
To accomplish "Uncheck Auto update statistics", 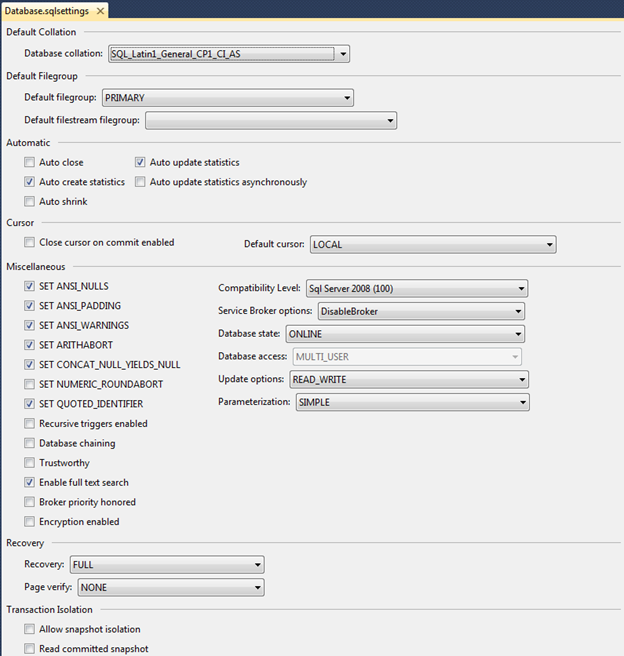I will 141,162.
